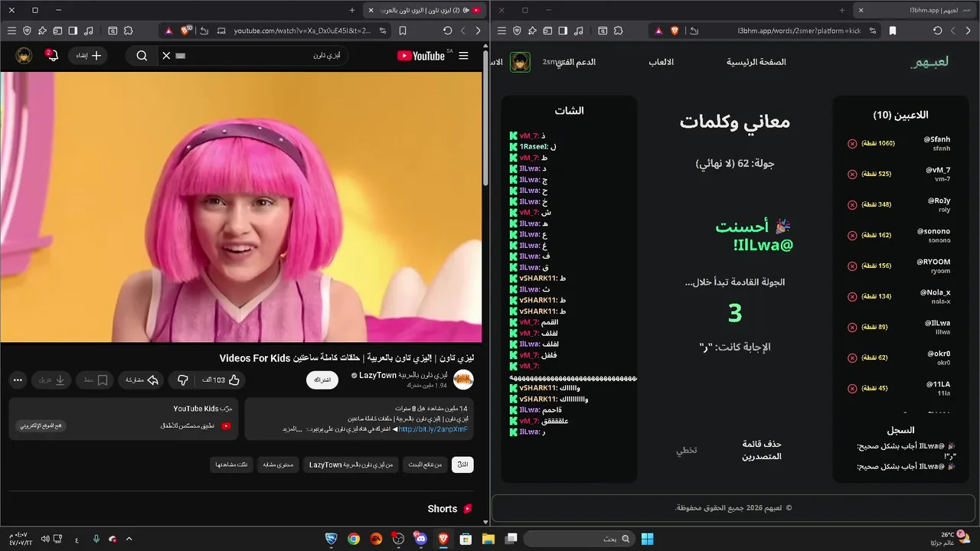980x551 pixels.
Task: Open the Lazy Town YouTube tab
Action: 425,10
